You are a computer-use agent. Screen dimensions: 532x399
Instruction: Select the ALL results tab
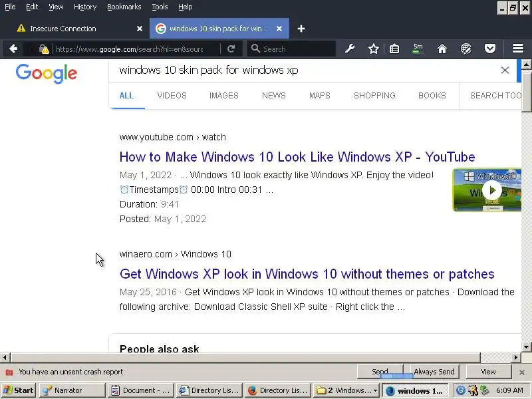pyautogui.click(x=126, y=96)
